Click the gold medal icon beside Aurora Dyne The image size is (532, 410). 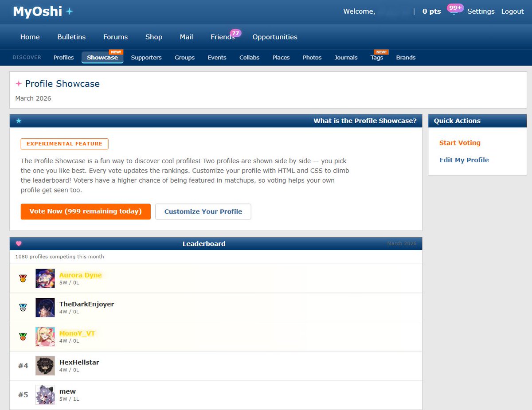click(x=23, y=278)
